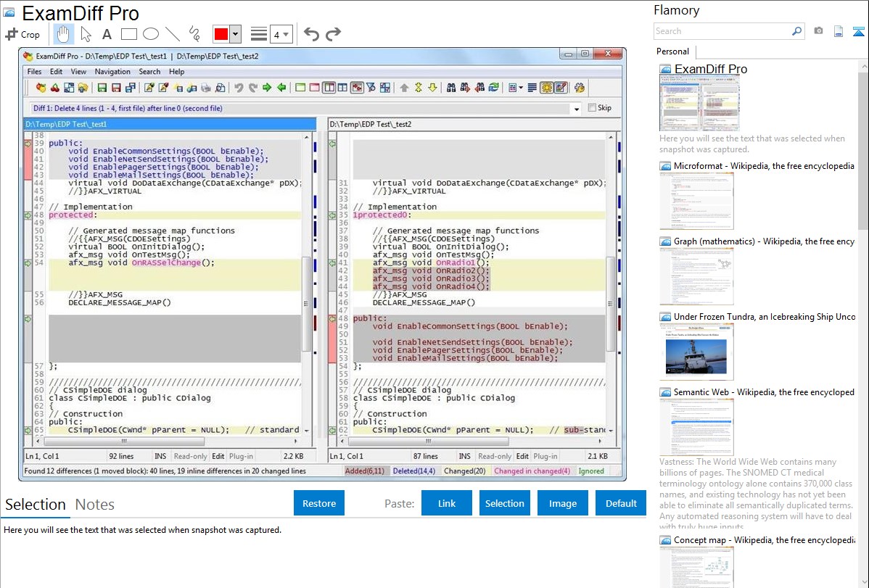This screenshot has width=869, height=588.
Task: Pick the rectangle shape tool
Action: click(128, 34)
